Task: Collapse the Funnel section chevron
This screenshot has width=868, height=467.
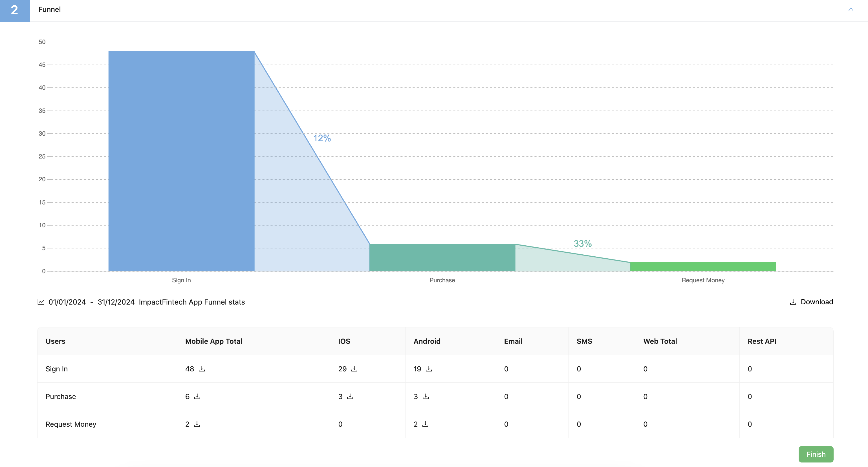Action: pyautogui.click(x=851, y=9)
